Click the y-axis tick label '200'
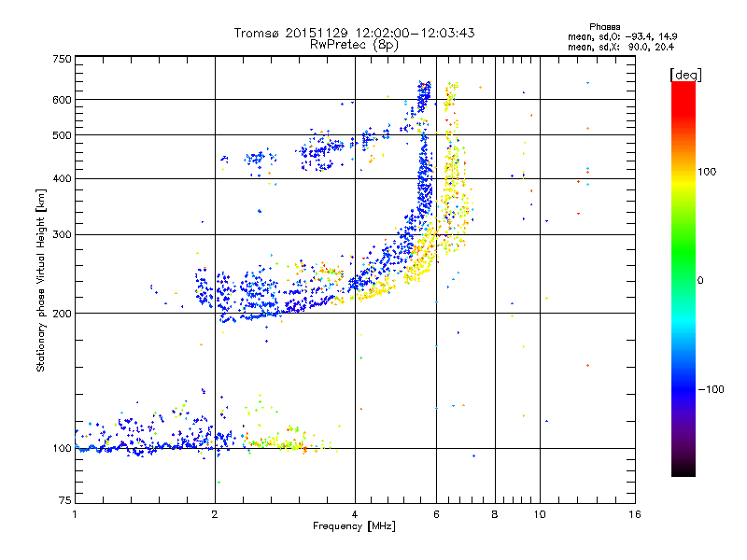747x560 pixels. tap(63, 314)
